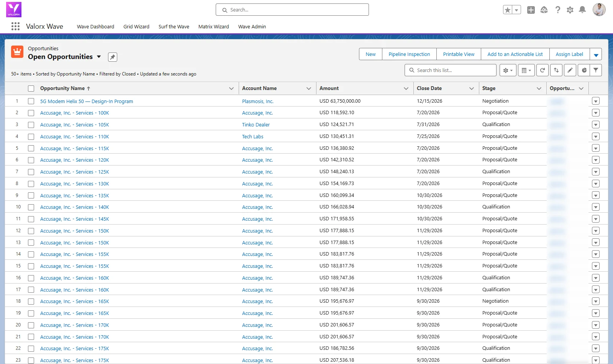Screen dimensions: 613x364
Task: Open the Grid Wizard tab
Action: click(136, 26)
